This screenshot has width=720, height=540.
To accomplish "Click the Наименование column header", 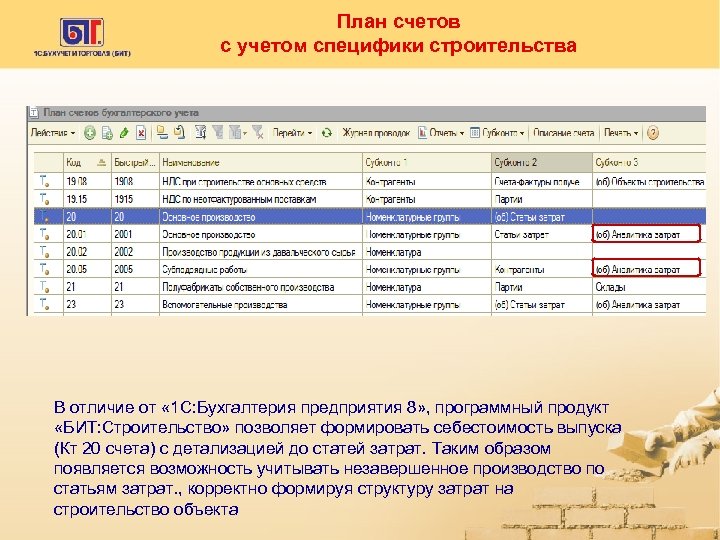I will tap(261, 162).
